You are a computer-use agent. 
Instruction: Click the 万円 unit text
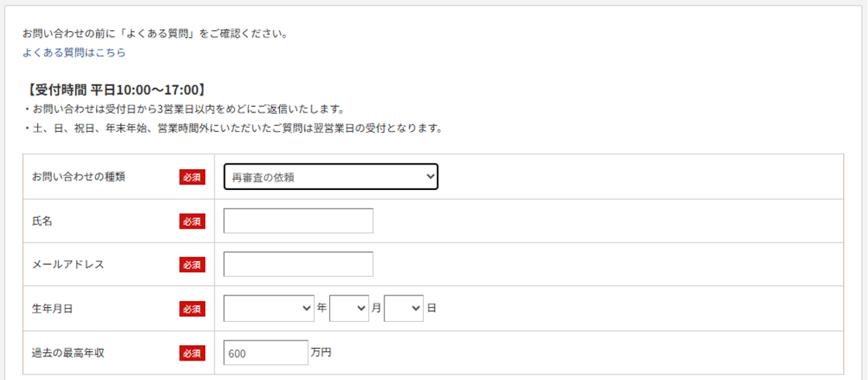(x=321, y=352)
